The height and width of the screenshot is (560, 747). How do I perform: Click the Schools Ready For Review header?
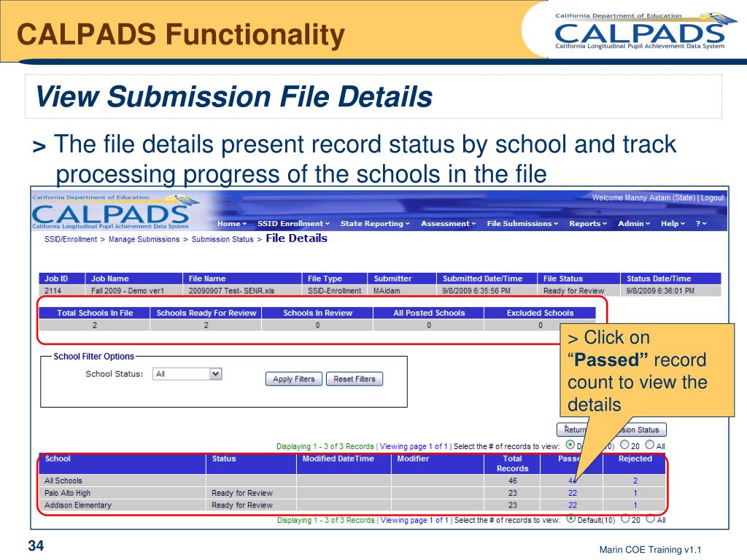click(x=206, y=313)
